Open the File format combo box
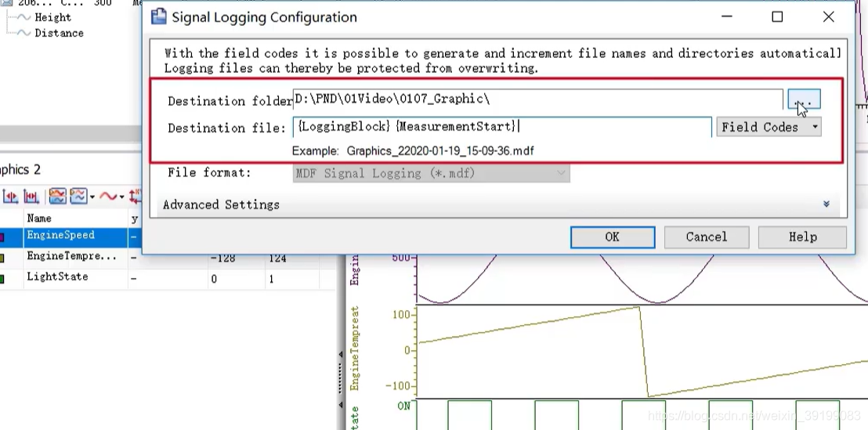The image size is (868, 430). 431,173
